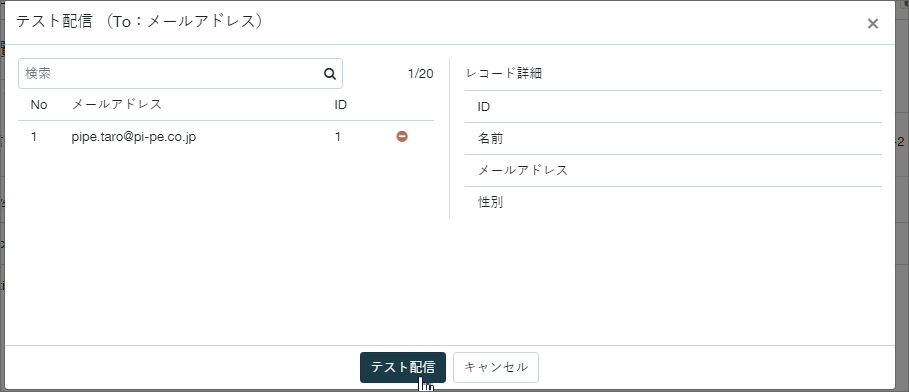This screenshot has height=392, width=909.
Task: Click the キャンセル button
Action: click(x=496, y=367)
